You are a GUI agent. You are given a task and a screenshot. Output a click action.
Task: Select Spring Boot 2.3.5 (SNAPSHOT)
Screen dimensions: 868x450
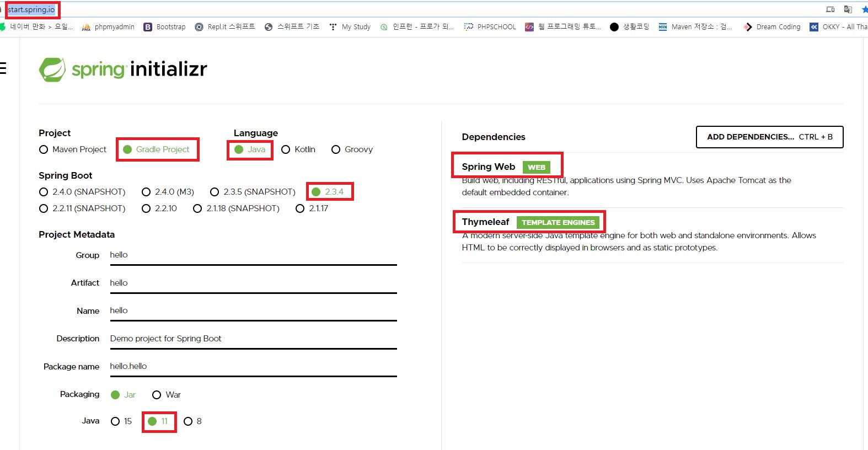pos(253,192)
